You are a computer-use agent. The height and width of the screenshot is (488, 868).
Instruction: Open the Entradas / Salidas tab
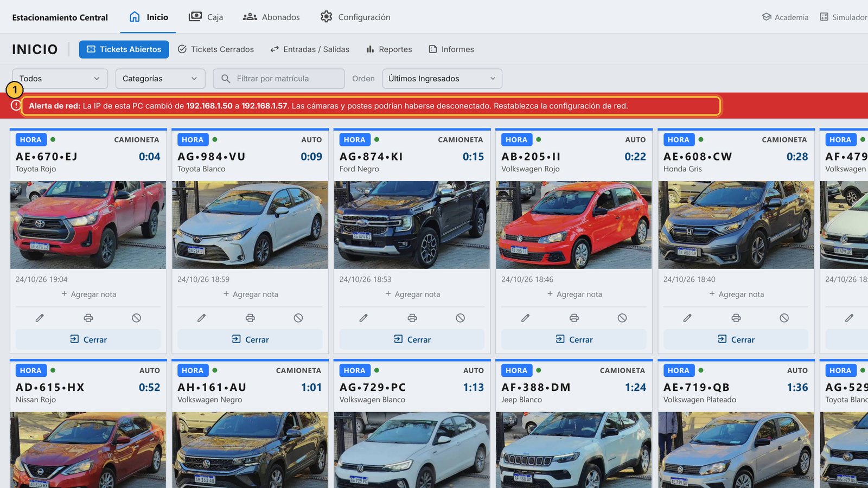tap(310, 49)
